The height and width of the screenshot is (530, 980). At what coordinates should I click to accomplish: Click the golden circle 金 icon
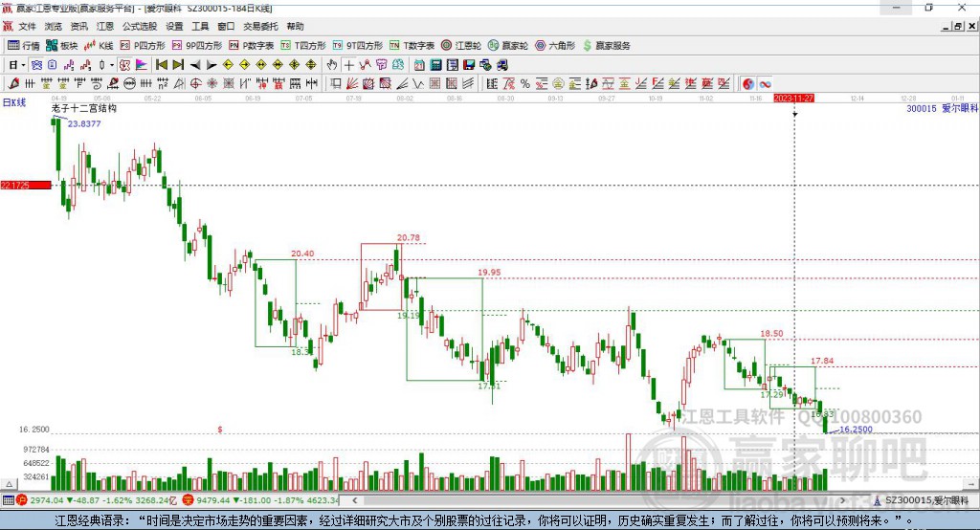[558, 84]
